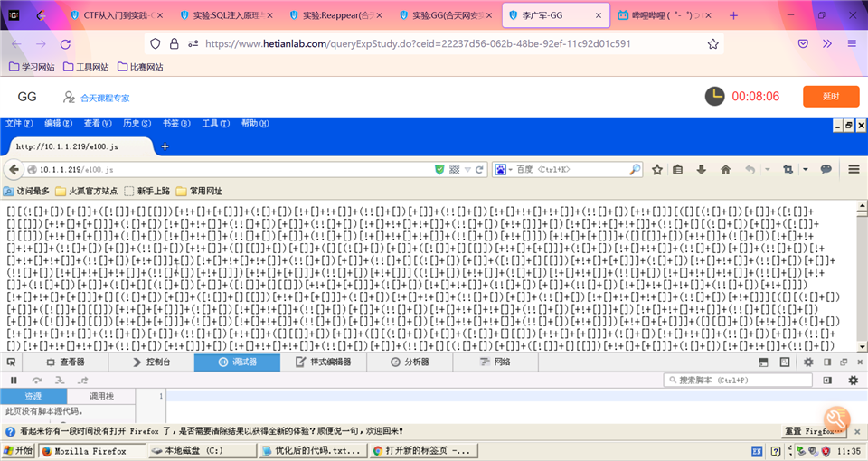Open the inner Firefox hamburger menu
This screenshot has height=461, width=868.
point(854,169)
